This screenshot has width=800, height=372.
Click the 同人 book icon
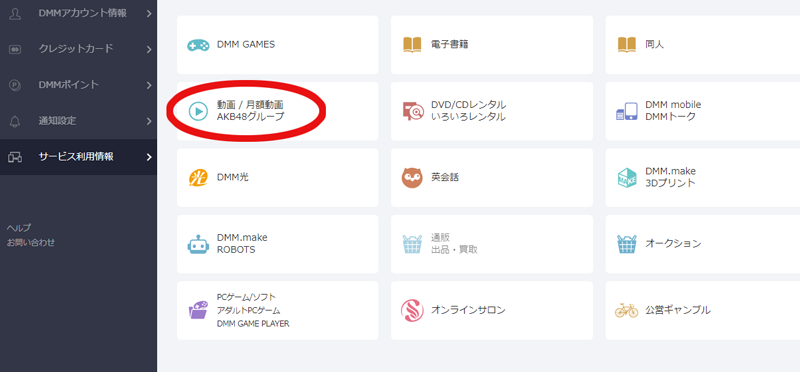point(627,45)
